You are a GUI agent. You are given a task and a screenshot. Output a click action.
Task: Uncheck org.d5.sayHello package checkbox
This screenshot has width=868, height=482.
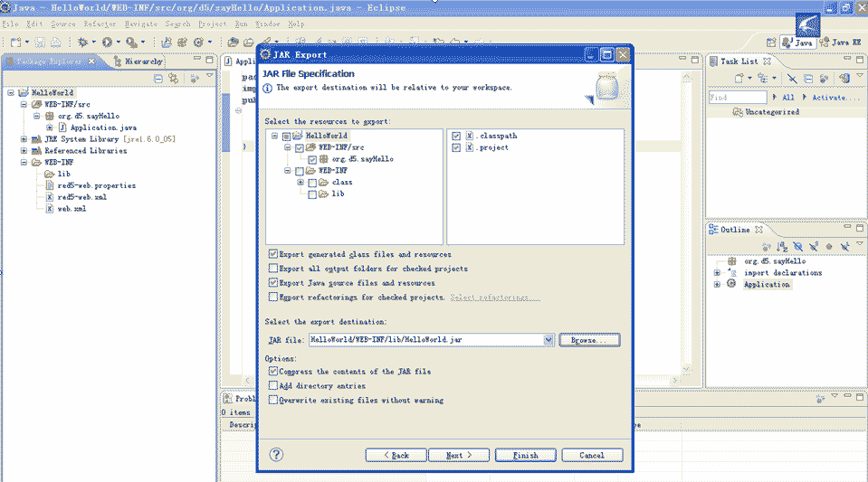coord(312,159)
